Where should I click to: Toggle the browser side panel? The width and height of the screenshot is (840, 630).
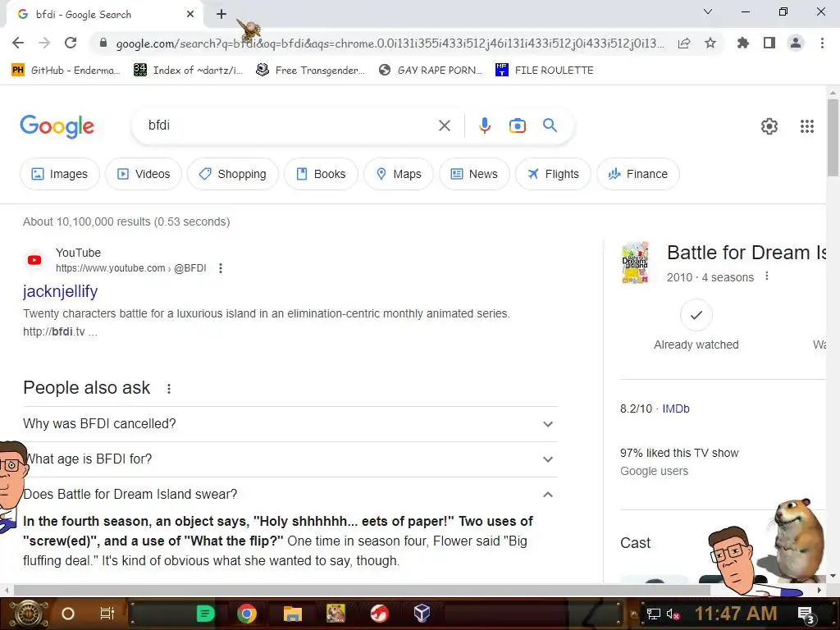[769, 43]
